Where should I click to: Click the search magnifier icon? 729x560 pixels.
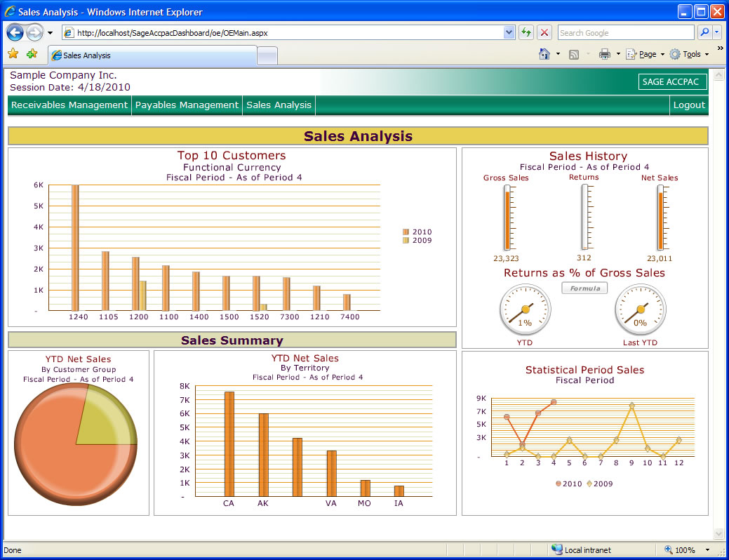704,32
